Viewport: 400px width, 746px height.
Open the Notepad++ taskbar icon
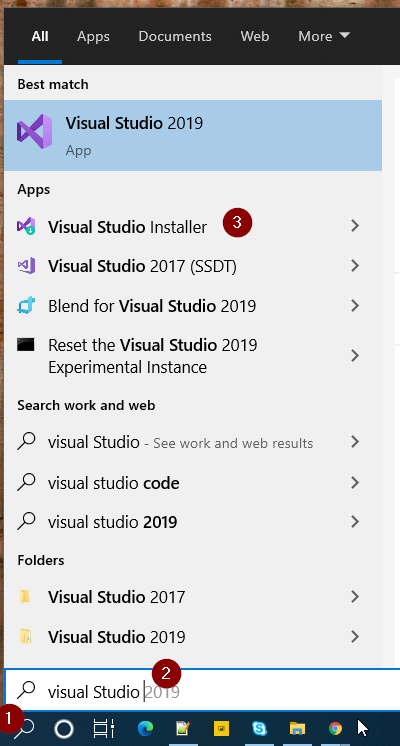(x=183, y=728)
